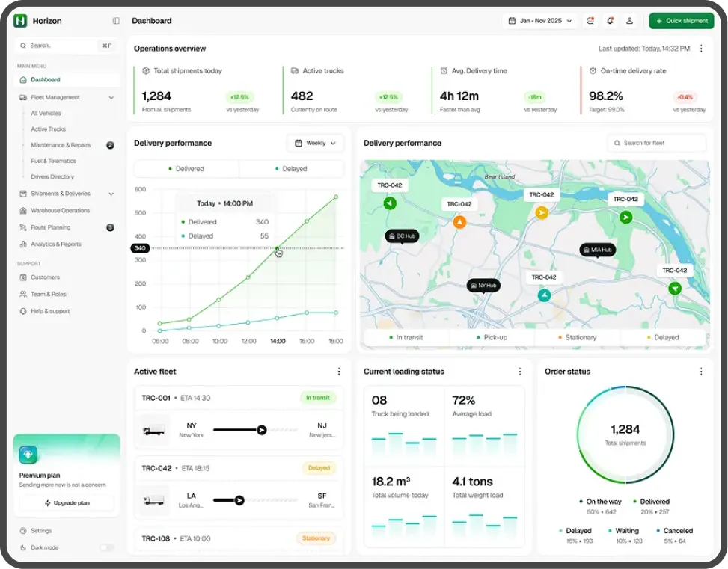728x569 pixels.
Task: Open the messages icon in header
Action: coord(590,21)
